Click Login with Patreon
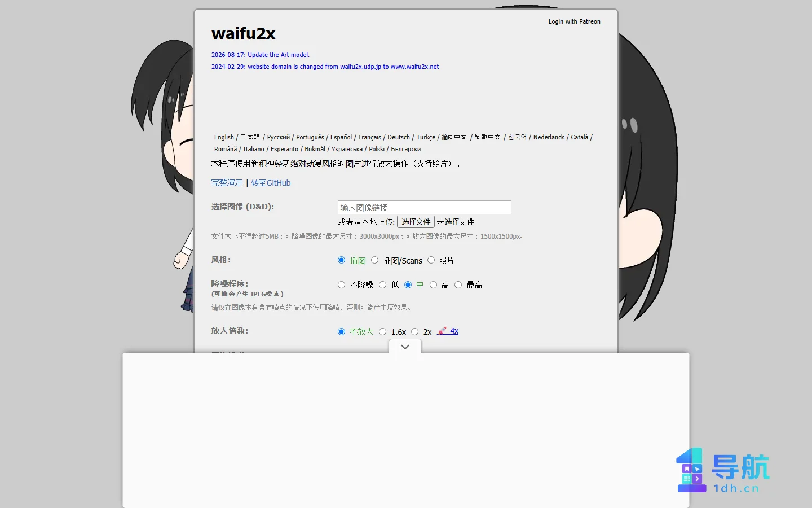This screenshot has width=812, height=508. click(x=574, y=21)
